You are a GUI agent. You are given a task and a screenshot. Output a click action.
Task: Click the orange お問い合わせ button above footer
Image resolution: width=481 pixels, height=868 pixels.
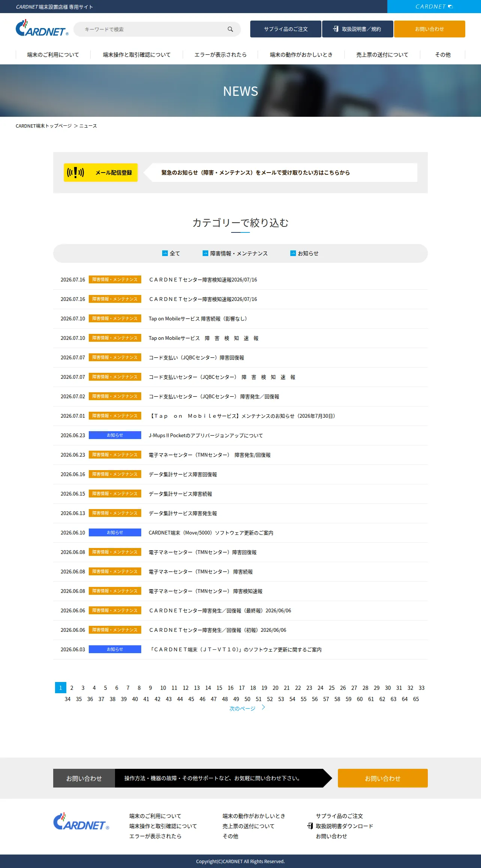[383, 778]
